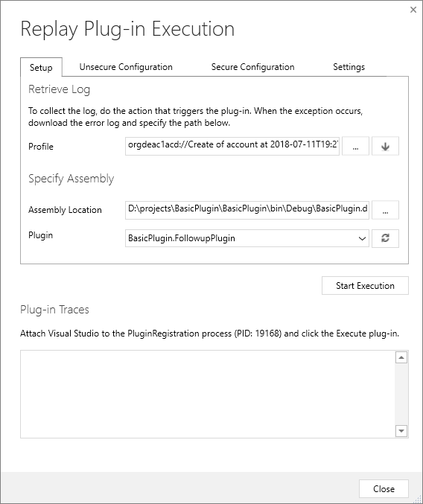Click the download profile arrow icon

385,146
